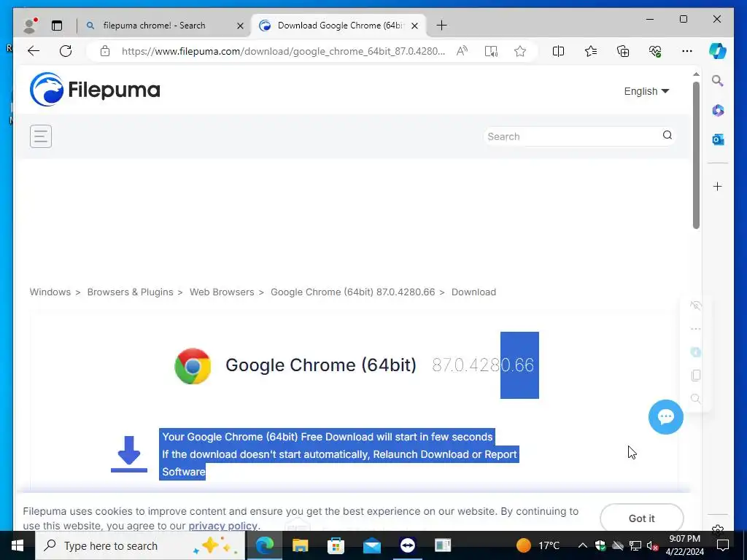This screenshot has width=747, height=560.
Task: Click Type here to search box
Action: pos(140,545)
